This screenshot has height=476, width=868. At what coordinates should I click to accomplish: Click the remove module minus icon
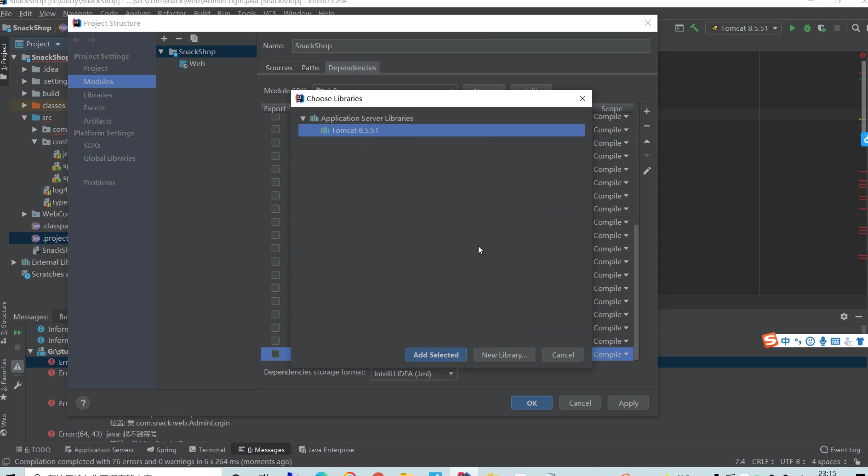[179, 39]
